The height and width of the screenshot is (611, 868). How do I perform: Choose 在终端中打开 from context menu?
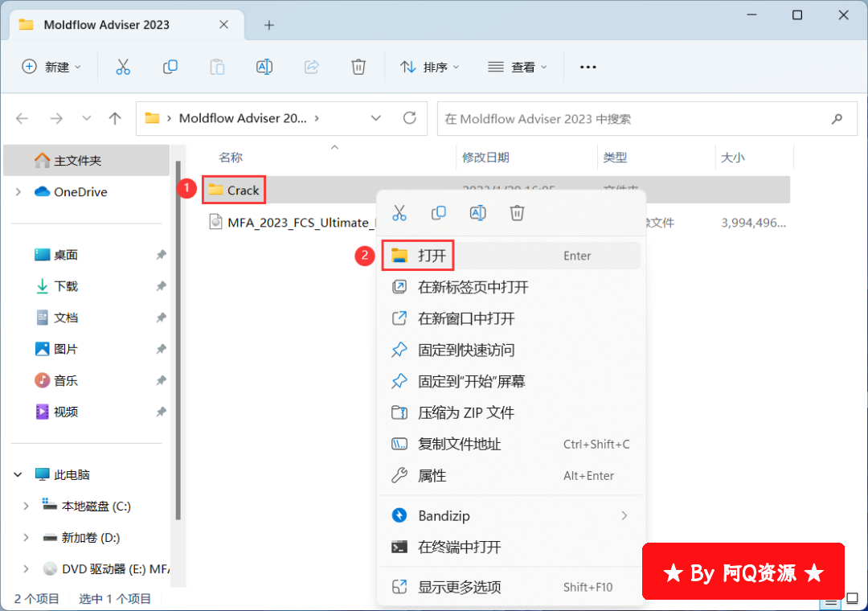click(x=510, y=547)
